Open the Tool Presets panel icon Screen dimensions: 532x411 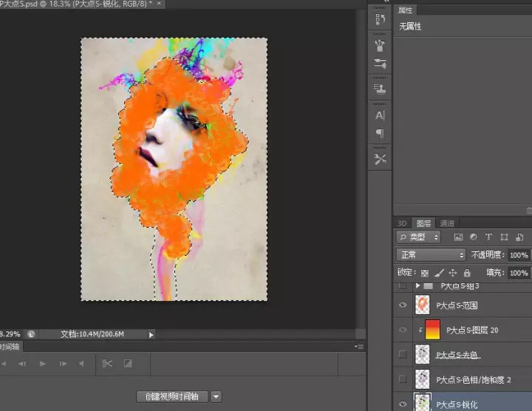tap(380, 159)
